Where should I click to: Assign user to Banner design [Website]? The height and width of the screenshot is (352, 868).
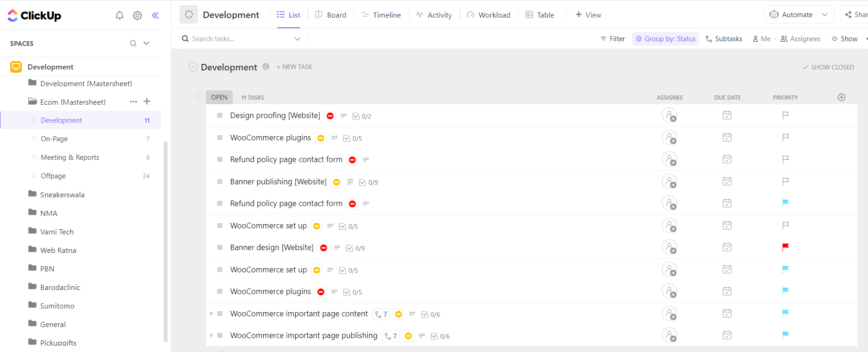[670, 247]
